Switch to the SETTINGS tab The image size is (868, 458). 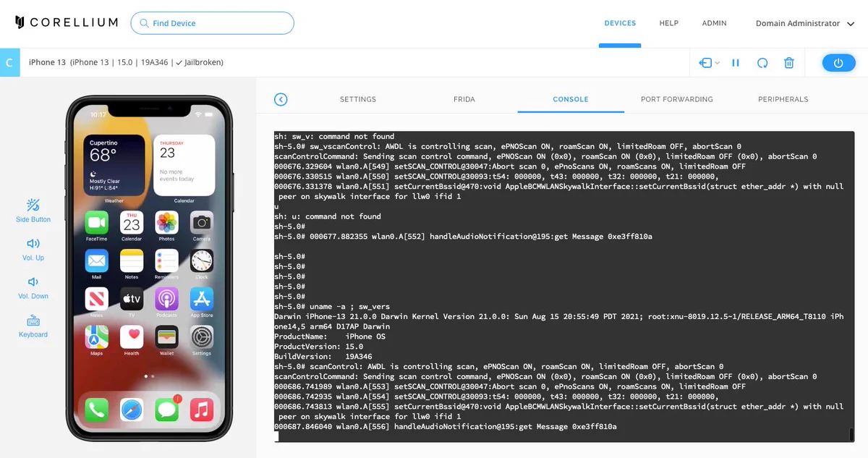pos(358,99)
